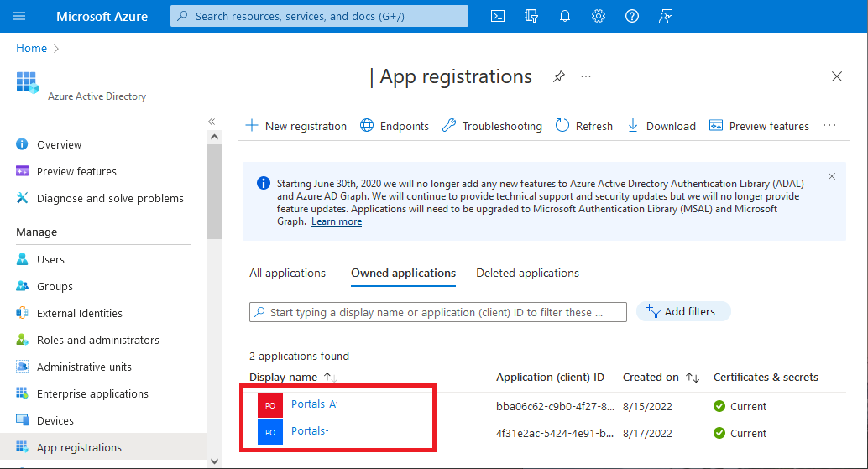The width and height of the screenshot is (868, 469).
Task: Dismiss the ADAL information banner
Action: (x=831, y=176)
